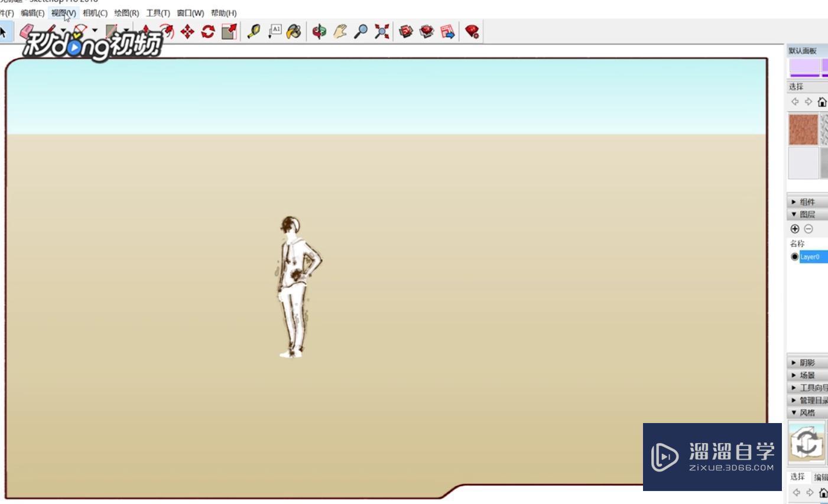Open the shape tool dropdown arrow

point(126,31)
